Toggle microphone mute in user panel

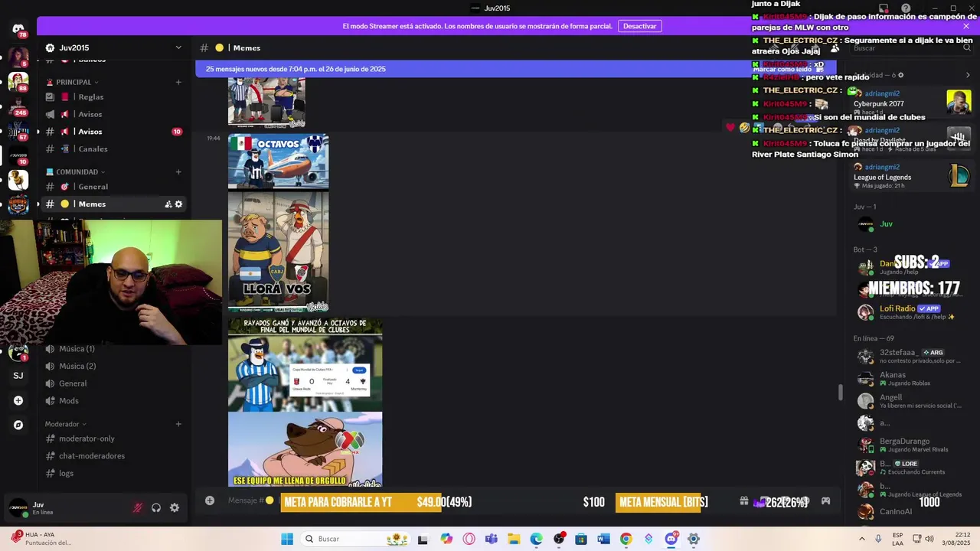(138, 507)
